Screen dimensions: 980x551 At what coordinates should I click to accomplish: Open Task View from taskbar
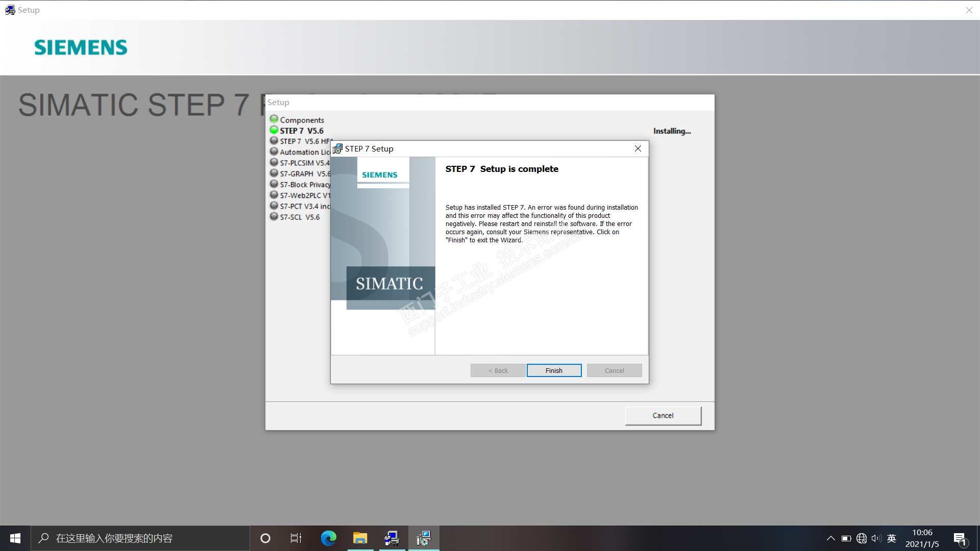[296, 538]
